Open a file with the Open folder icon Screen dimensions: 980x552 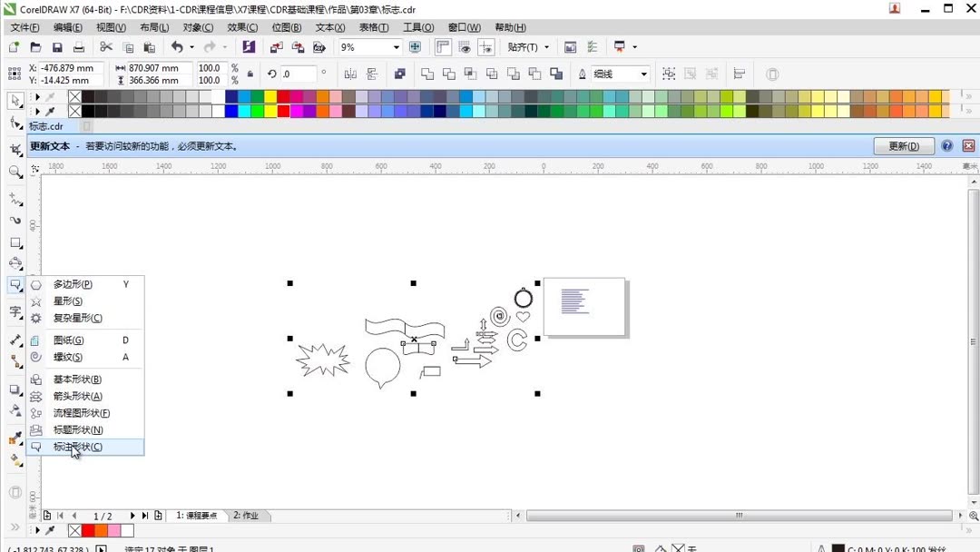point(35,47)
